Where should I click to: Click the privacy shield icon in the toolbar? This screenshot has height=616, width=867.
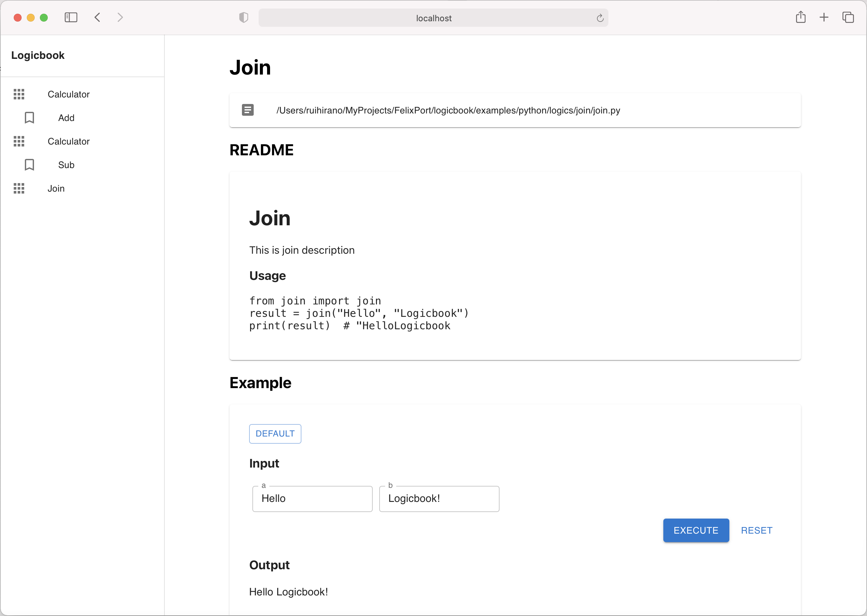[244, 17]
